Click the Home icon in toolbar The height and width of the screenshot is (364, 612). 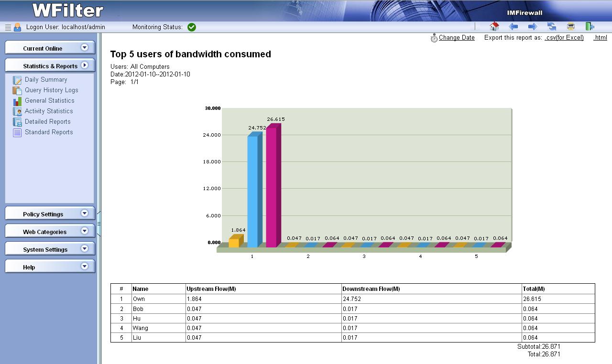tap(494, 27)
